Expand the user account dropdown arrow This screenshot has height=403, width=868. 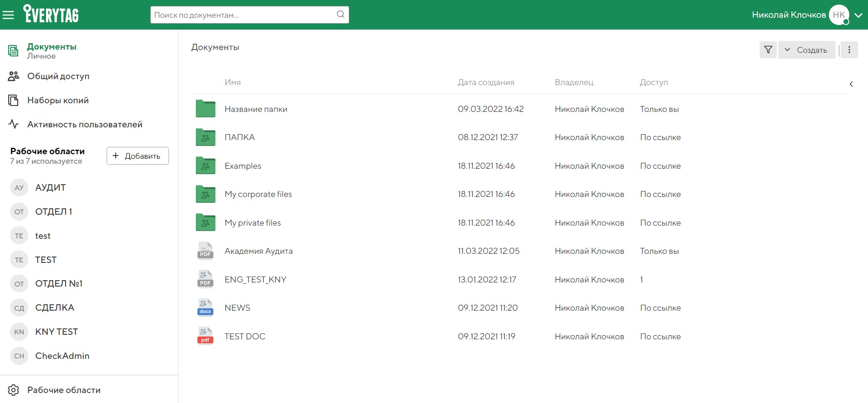[858, 15]
